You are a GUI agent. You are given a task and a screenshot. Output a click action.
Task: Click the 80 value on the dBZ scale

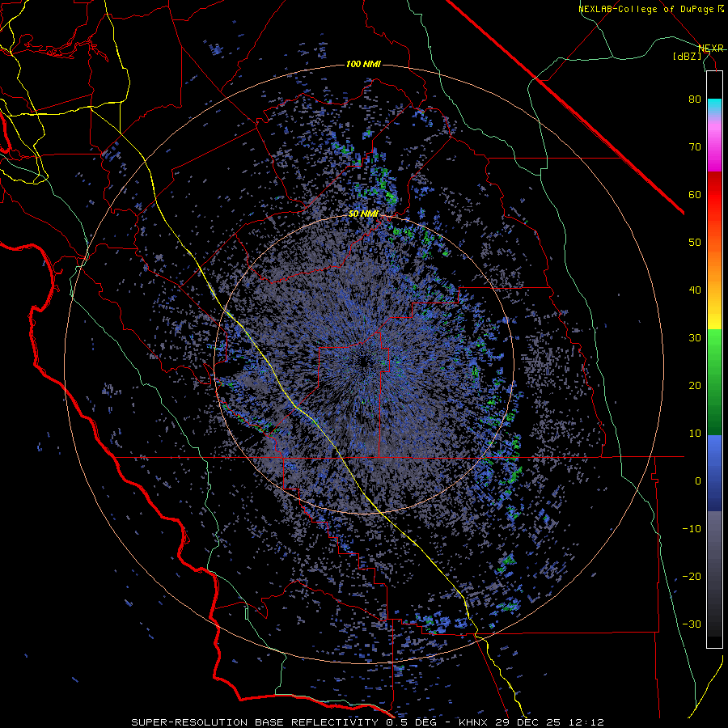[695, 99]
